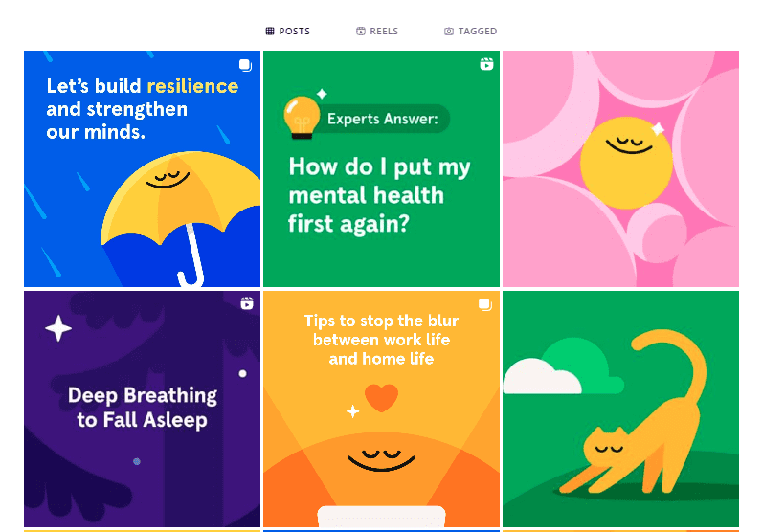Click the person-tag icon beside TAGGED

pyautogui.click(x=449, y=32)
